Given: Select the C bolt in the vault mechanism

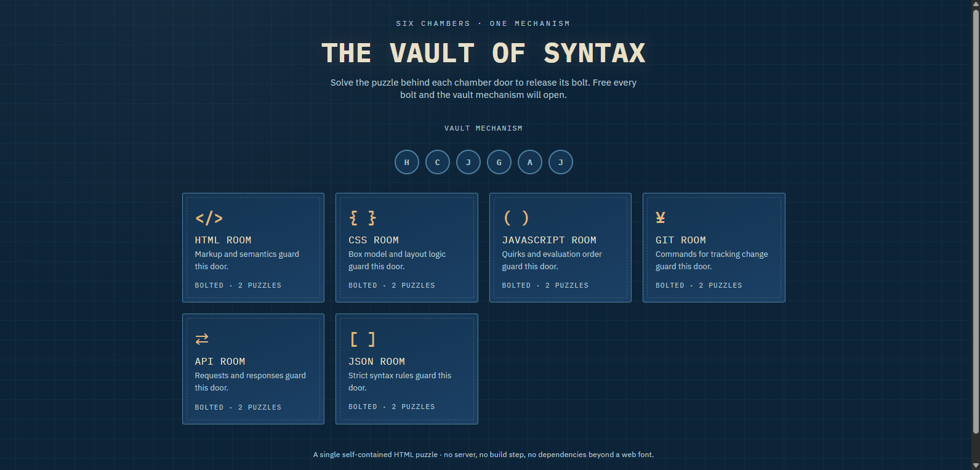Looking at the screenshot, I should point(438,162).
